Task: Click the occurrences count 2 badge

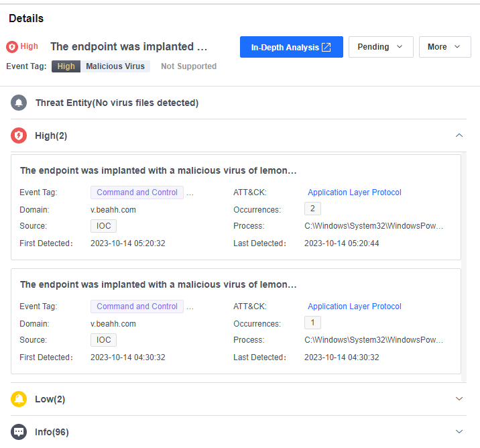Action: click(x=312, y=209)
